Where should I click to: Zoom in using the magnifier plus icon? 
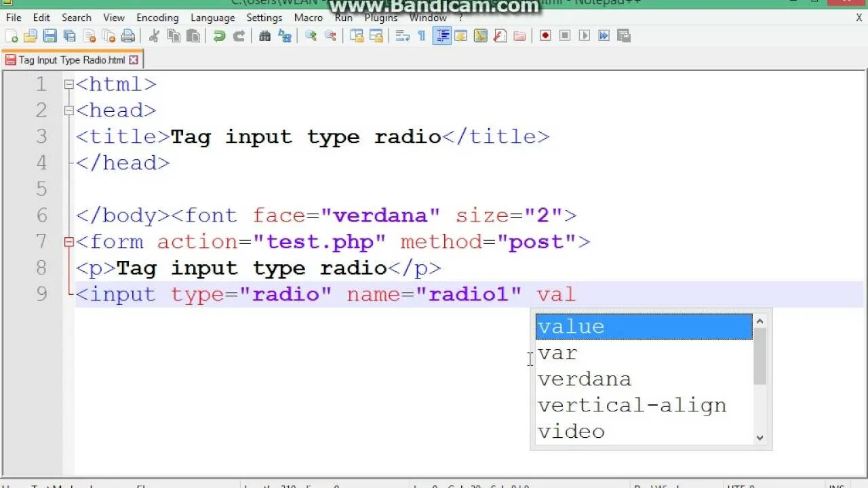(x=311, y=36)
